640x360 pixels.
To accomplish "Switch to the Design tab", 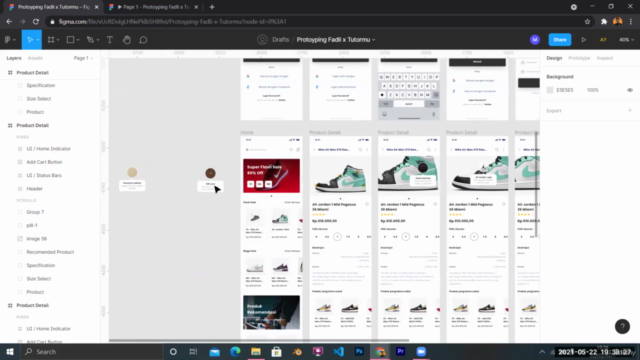I will click(554, 58).
